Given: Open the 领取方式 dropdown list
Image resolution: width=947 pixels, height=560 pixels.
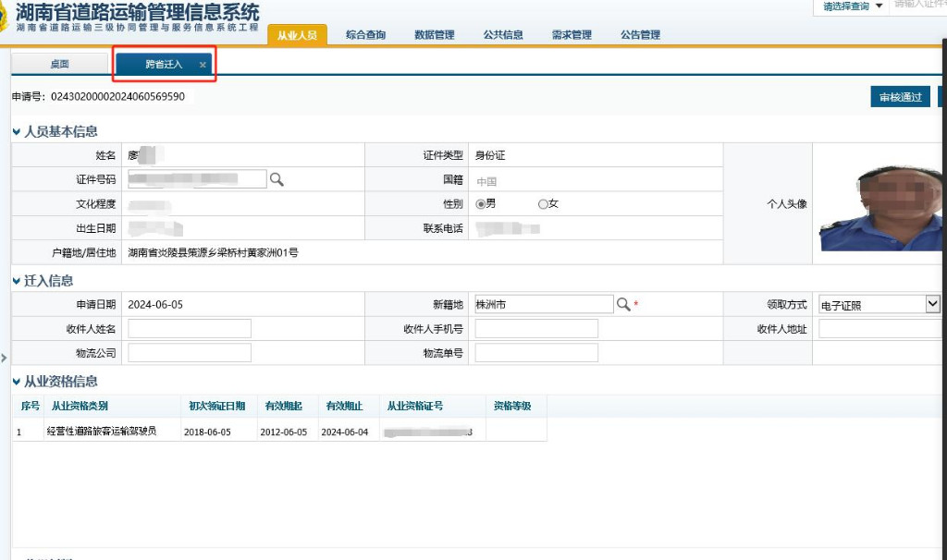Looking at the screenshot, I should pos(932,304).
